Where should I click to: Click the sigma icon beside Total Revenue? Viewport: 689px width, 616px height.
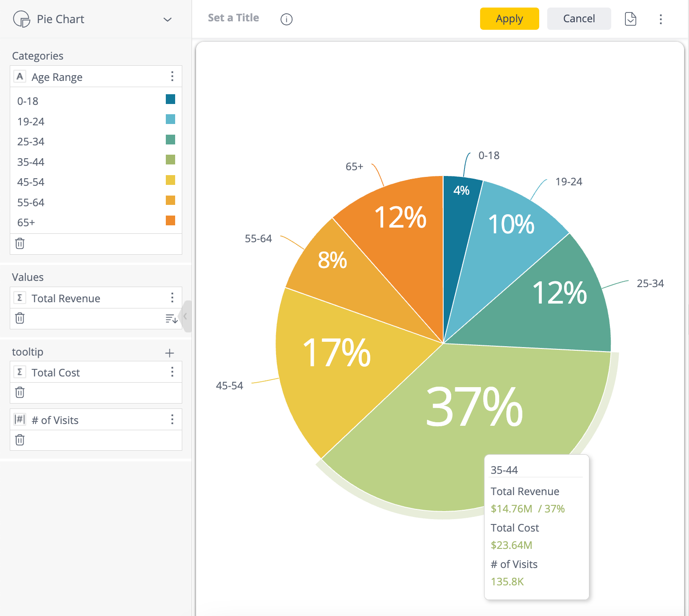coord(20,297)
